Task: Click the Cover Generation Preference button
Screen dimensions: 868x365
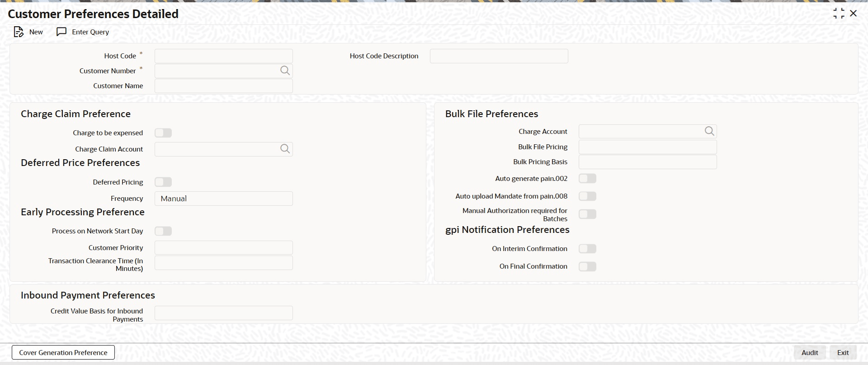Action: (x=63, y=352)
